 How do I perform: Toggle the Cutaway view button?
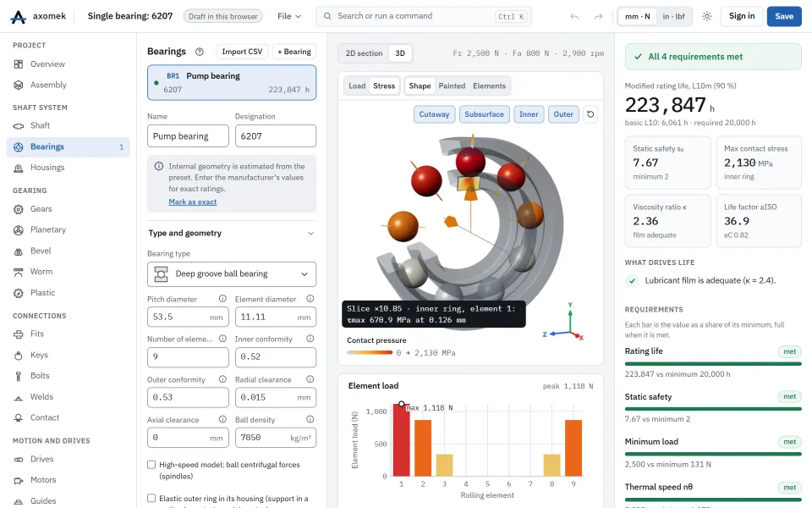435,114
